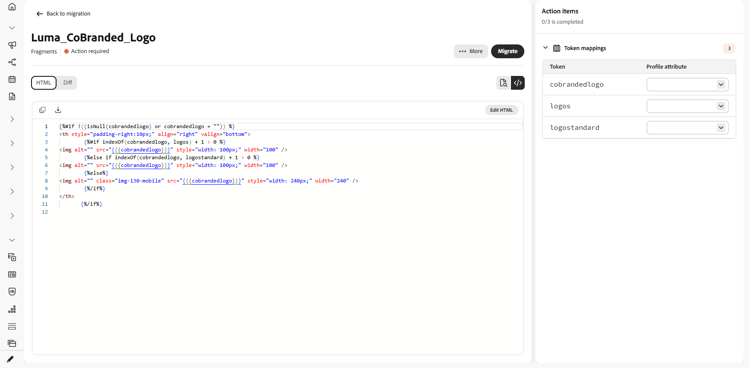
Task: Open profile attribute dropdown for cobrandedlogo
Action: [x=687, y=85]
